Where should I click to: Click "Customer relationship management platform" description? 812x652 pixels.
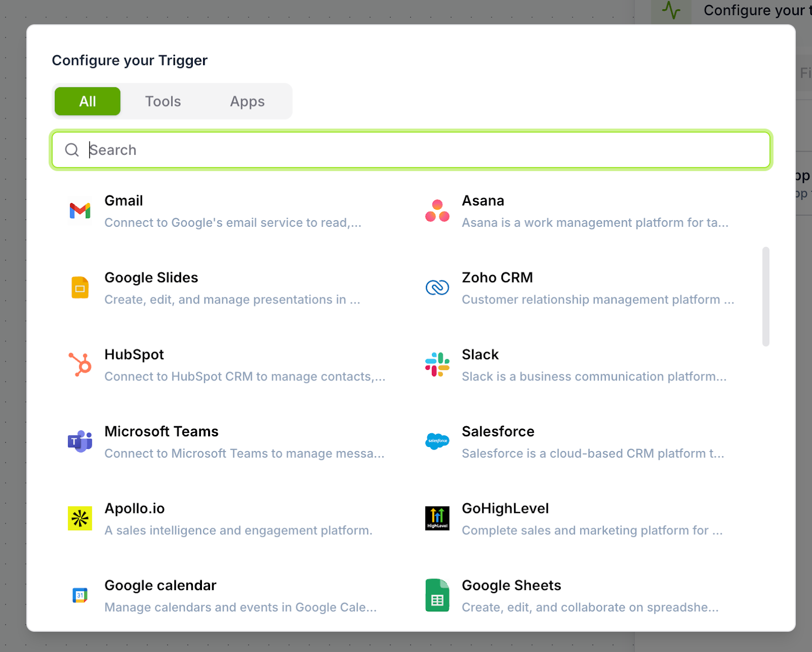pos(598,300)
